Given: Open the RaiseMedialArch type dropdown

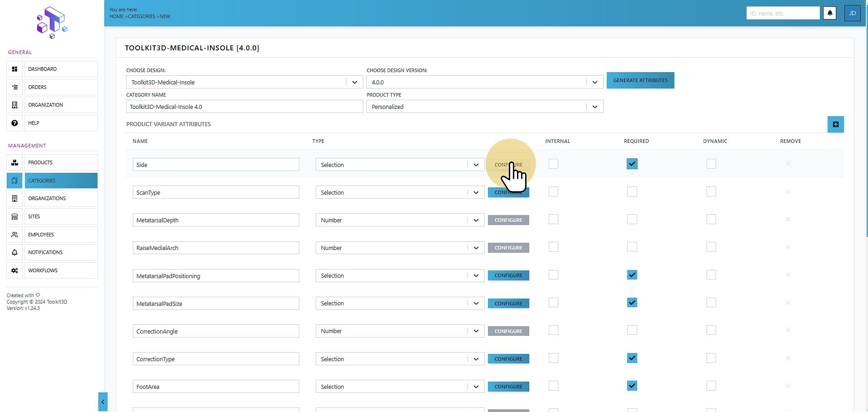Looking at the screenshot, I should [x=400, y=248].
